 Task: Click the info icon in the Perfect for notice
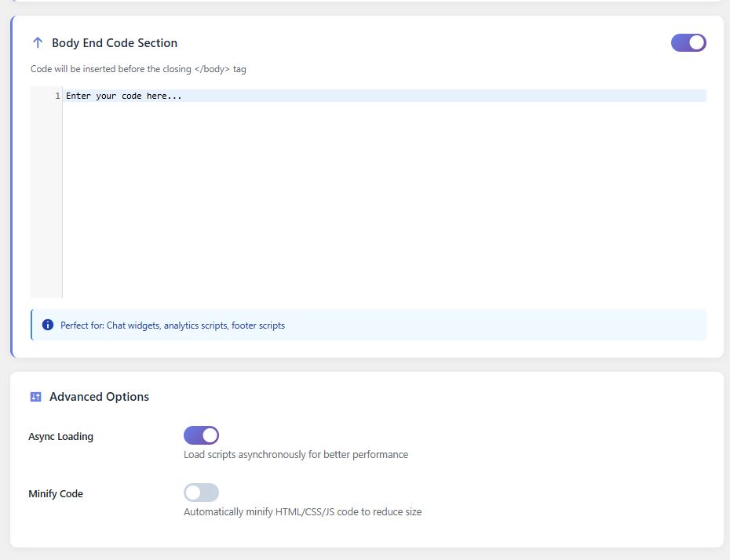[48, 325]
